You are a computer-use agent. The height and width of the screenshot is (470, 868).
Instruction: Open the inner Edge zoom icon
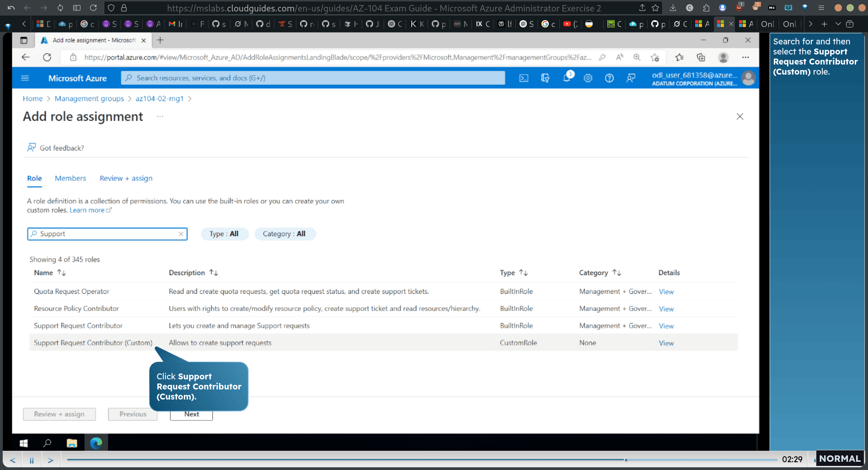[x=637, y=57]
